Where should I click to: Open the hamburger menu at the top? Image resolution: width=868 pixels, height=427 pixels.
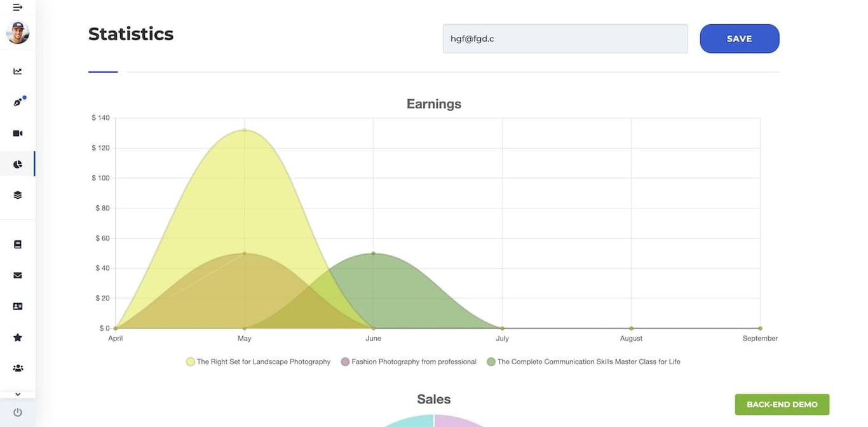(x=17, y=8)
